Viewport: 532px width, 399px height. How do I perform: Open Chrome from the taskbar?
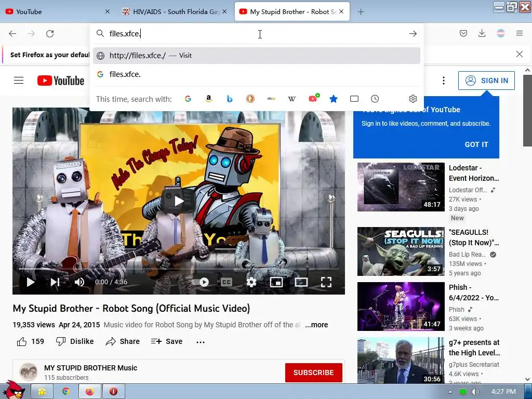66,392
